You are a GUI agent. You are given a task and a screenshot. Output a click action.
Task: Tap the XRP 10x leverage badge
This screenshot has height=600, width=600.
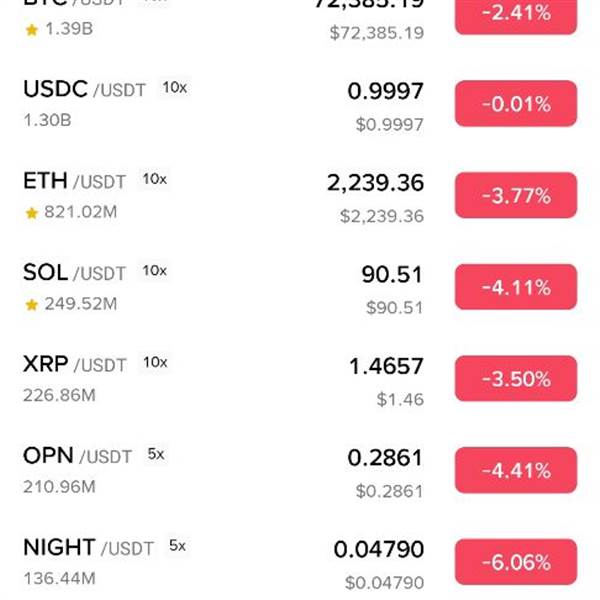tap(155, 362)
